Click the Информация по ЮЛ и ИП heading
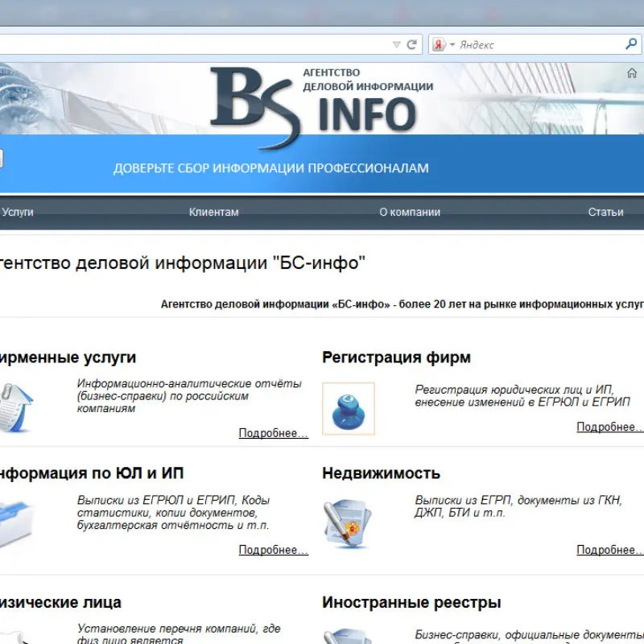 pyautogui.click(x=92, y=473)
